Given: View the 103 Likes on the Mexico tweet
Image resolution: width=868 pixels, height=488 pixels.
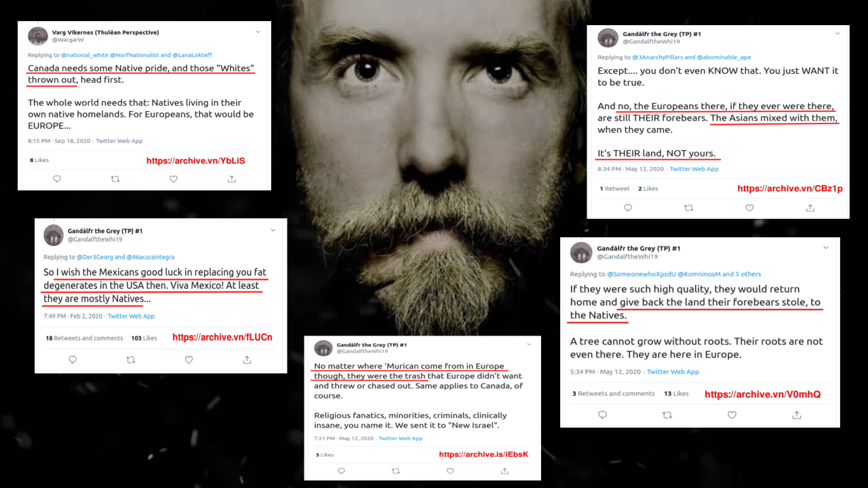Looking at the screenshot, I should tap(144, 338).
